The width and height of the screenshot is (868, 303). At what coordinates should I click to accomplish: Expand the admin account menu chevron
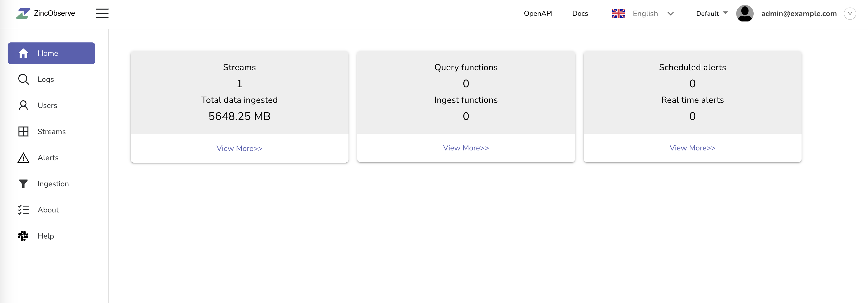point(849,14)
